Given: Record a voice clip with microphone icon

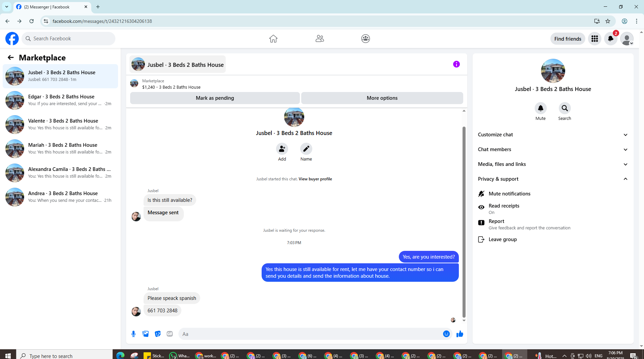Looking at the screenshot, I should click(133, 334).
